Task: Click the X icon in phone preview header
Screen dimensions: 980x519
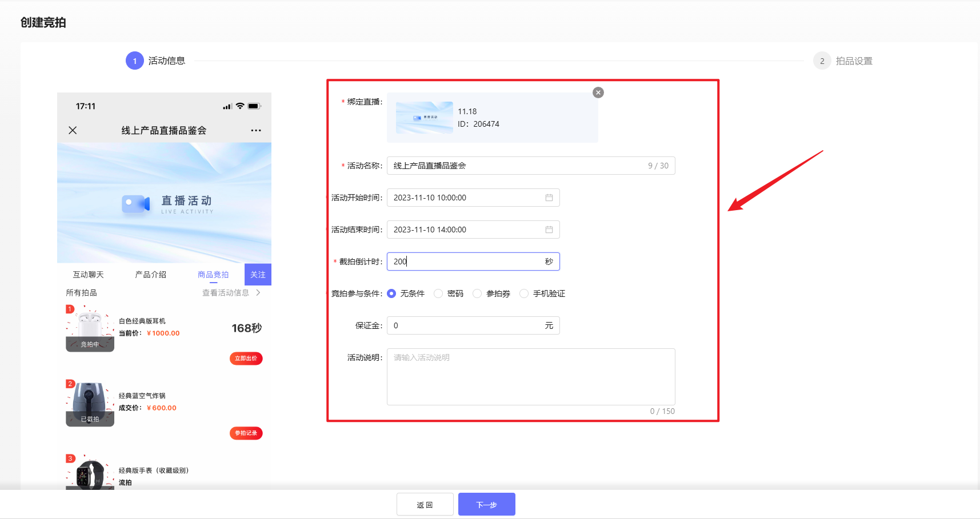Action: [x=73, y=130]
